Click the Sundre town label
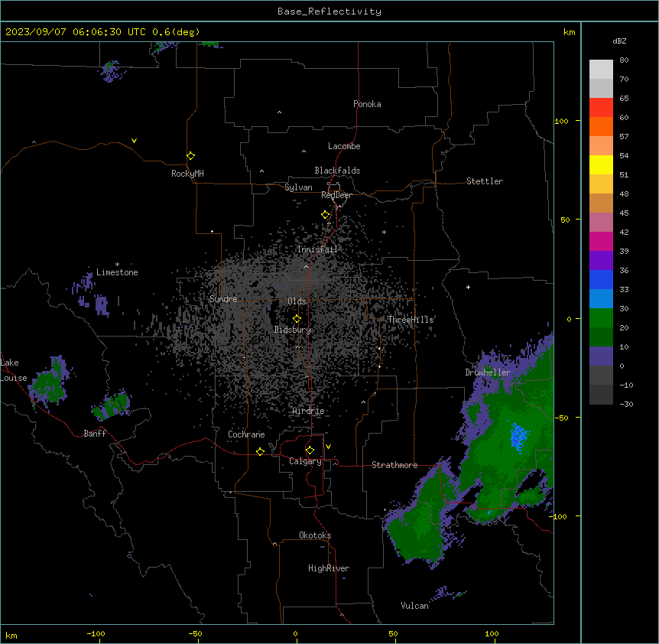This screenshot has height=644, width=659. point(223,299)
